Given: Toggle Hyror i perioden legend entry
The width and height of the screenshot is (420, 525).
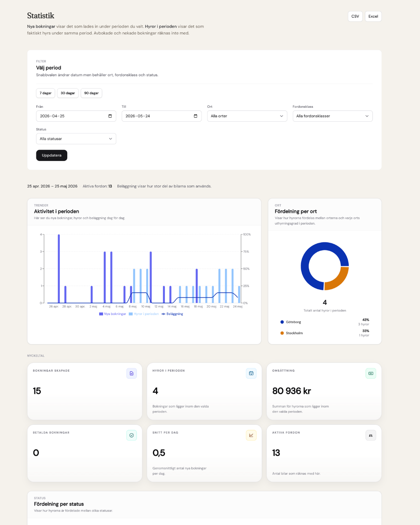Looking at the screenshot, I should pyautogui.click(x=144, y=314).
